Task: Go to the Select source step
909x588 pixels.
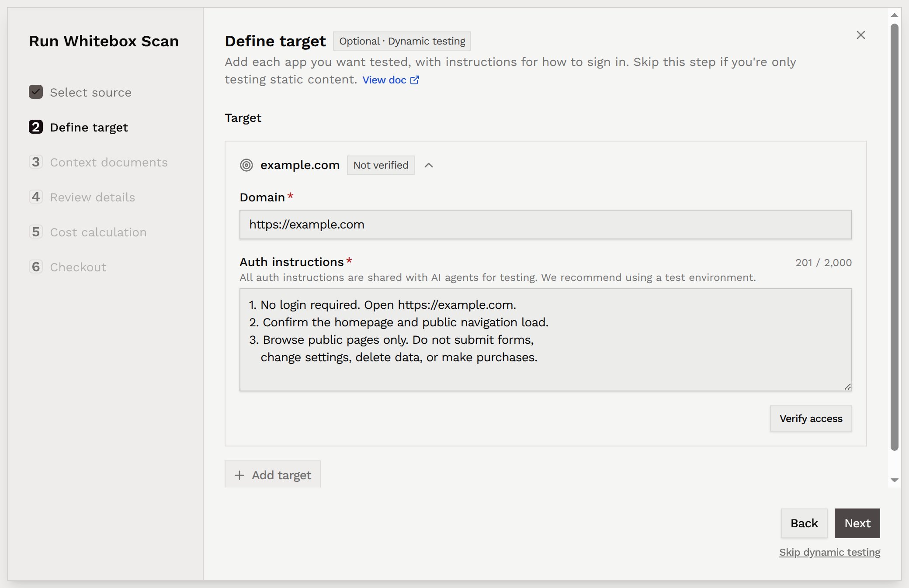Action: (90, 93)
